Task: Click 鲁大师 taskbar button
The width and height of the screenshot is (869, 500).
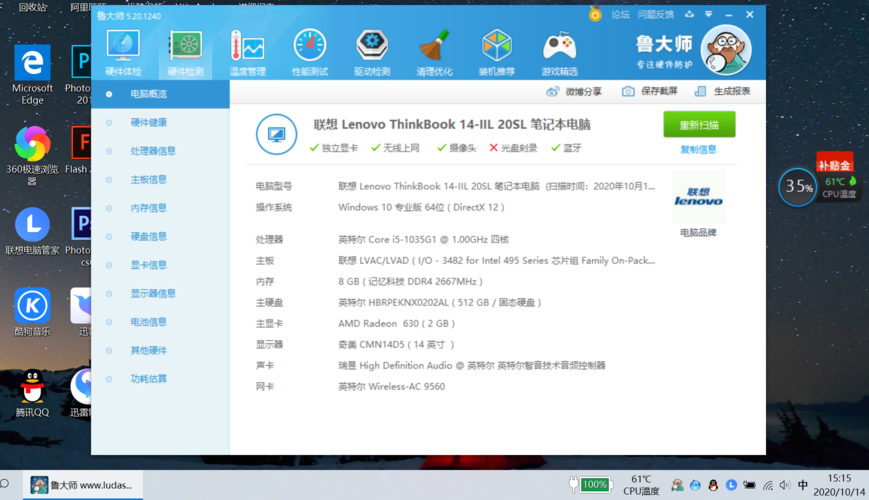Action: click(x=83, y=485)
